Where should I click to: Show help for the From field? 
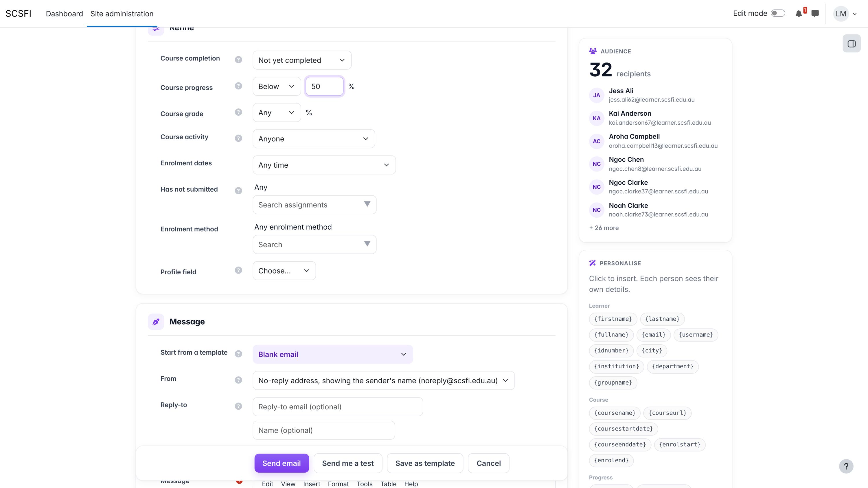pyautogui.click(x=238, y=380)
